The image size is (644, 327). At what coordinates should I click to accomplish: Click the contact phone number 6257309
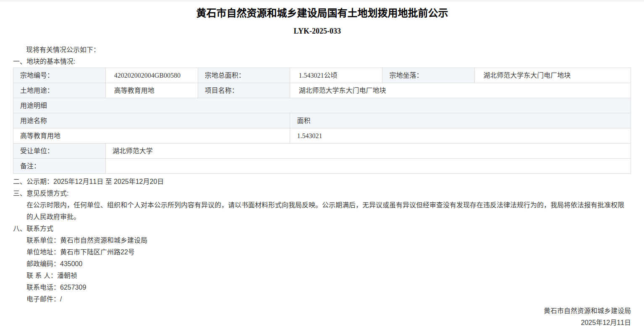[73, 288]
